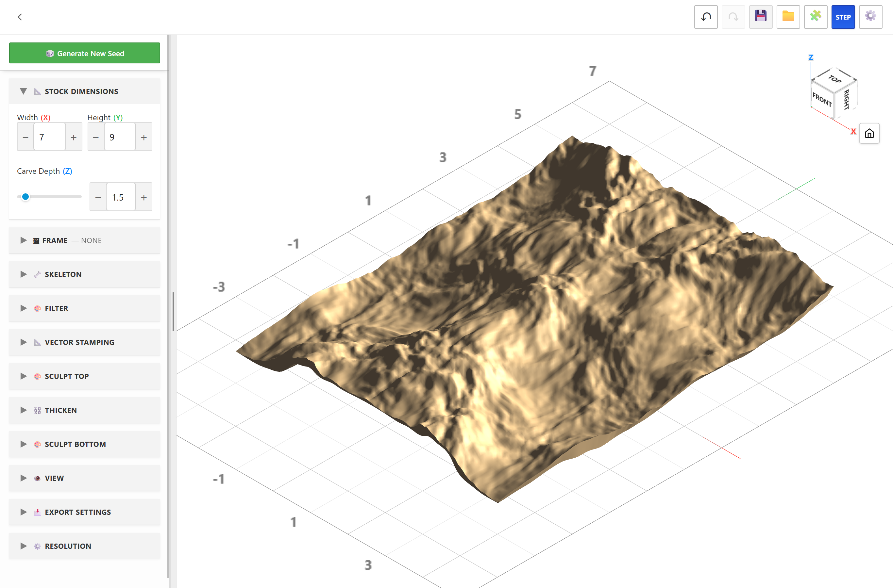Increase Height (Y) with plus button

click(144, 137)
